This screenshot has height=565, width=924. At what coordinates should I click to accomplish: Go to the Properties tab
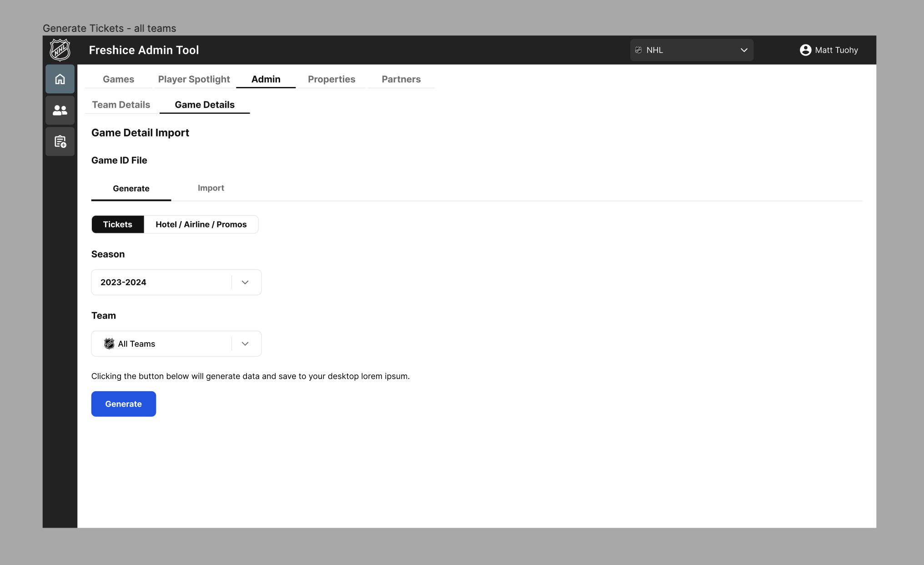tap(331, 79)
